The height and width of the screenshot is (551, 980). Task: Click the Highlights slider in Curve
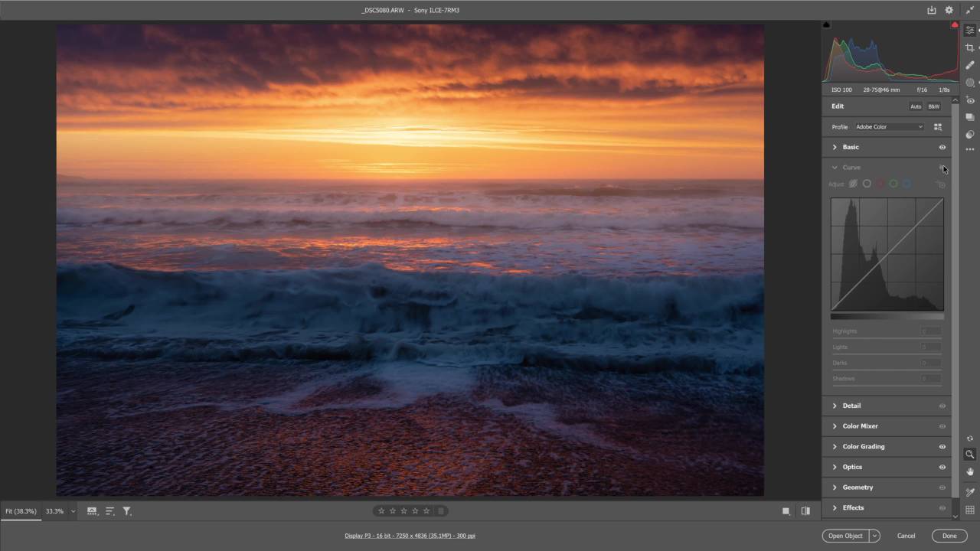887,337
